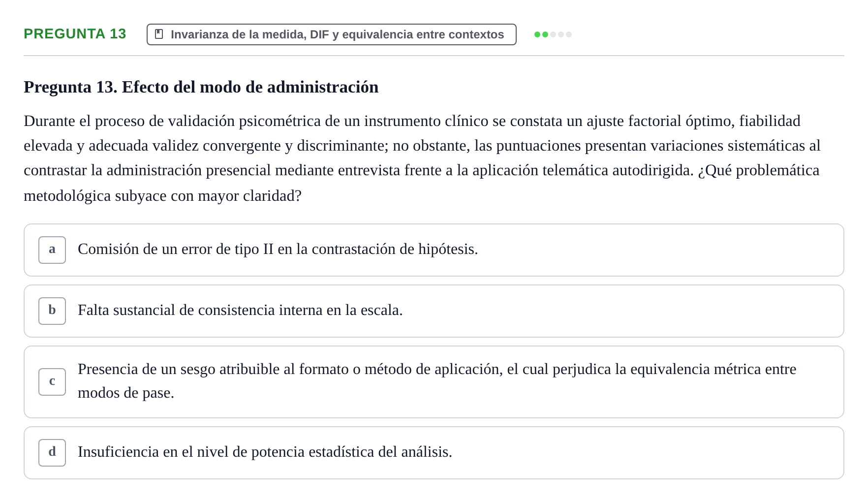The width and height of the screenshot is (868, 503).
Task: Click the fourth gray difficulty dot
Action: click(561, 34)
